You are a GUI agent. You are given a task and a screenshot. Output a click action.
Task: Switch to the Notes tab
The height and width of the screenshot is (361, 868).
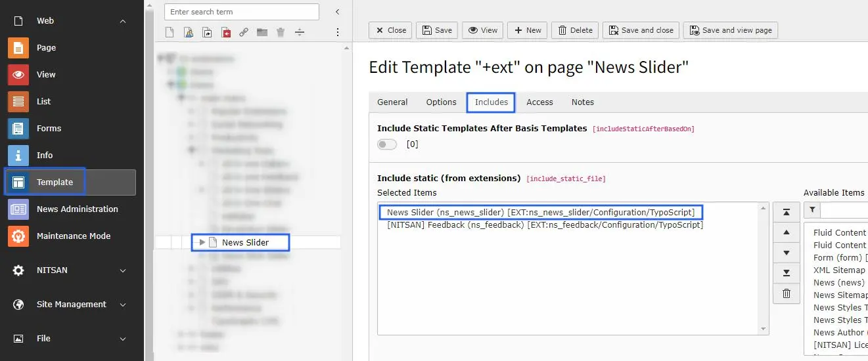[583, 102]
